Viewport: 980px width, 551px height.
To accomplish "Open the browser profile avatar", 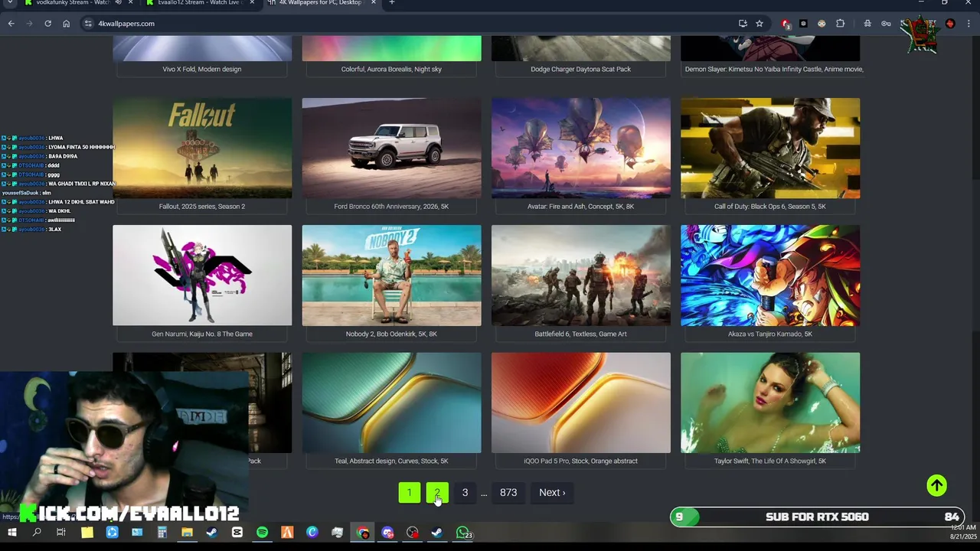I will pyautogui.click(x=950, y=24).
